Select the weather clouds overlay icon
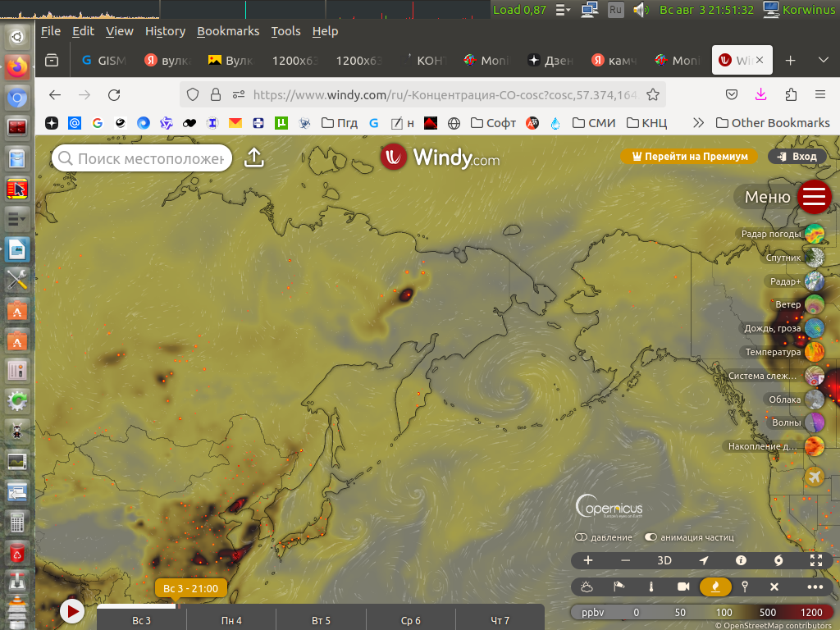 [x=587, y=587]
